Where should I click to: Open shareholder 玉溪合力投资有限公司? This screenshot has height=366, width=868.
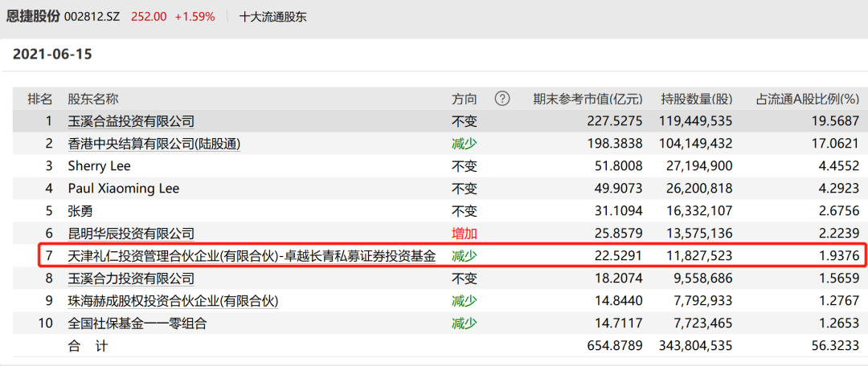click(131, 279)
